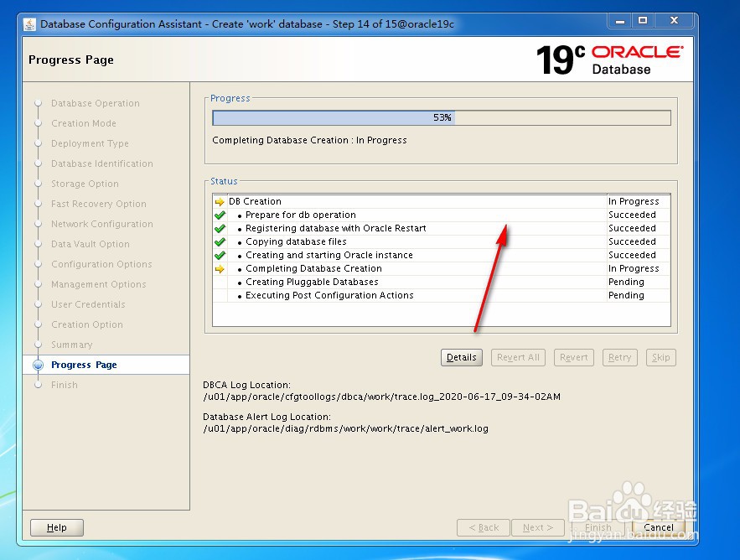Screen dimensions: 740x560
Task: Select Data Vault Option step
Action: point(91,244)
